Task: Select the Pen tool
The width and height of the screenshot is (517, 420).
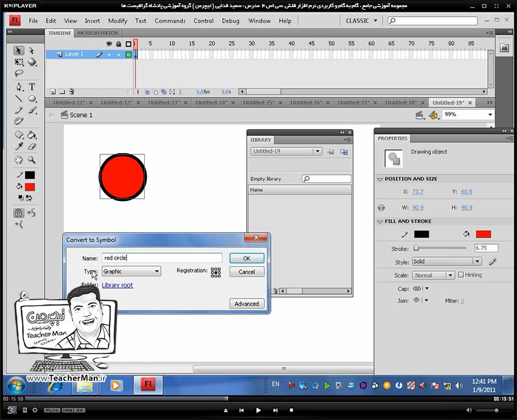Action: pyautogui.click(x=19, y=87)
